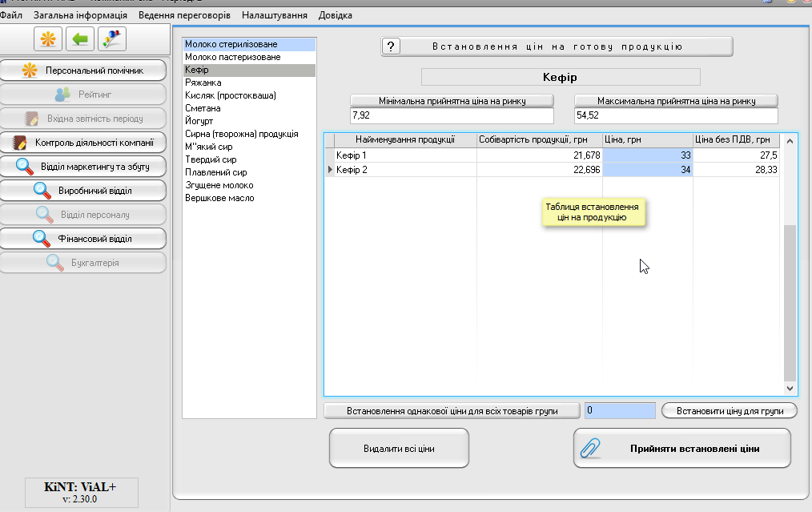Viewport: 812px width, 512px height.
Task: Click the vertical scrollbar thumb
Action: point(790,303)
